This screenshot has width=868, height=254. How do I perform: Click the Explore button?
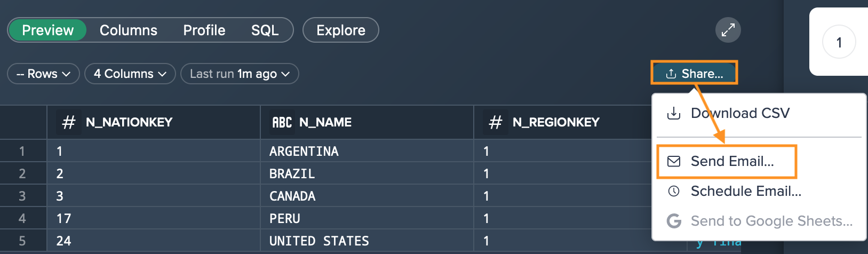[341, 30]
